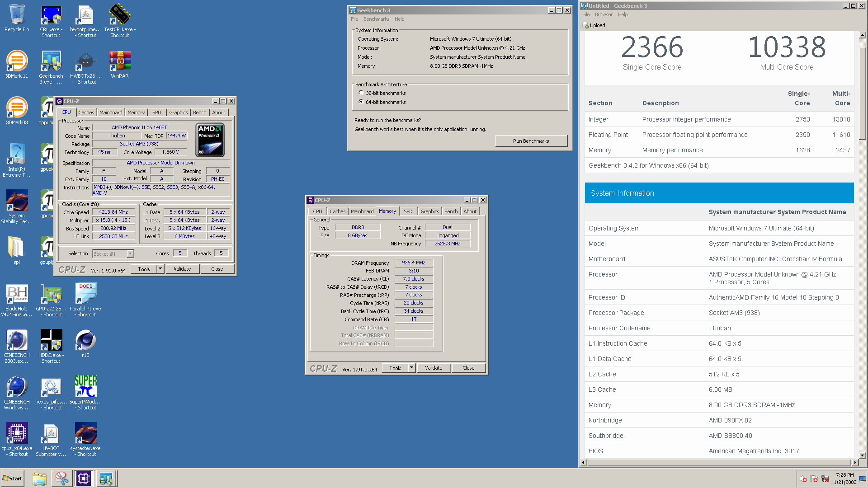Launch the TestCPU.exe shortcut

(x=120, y=21)
